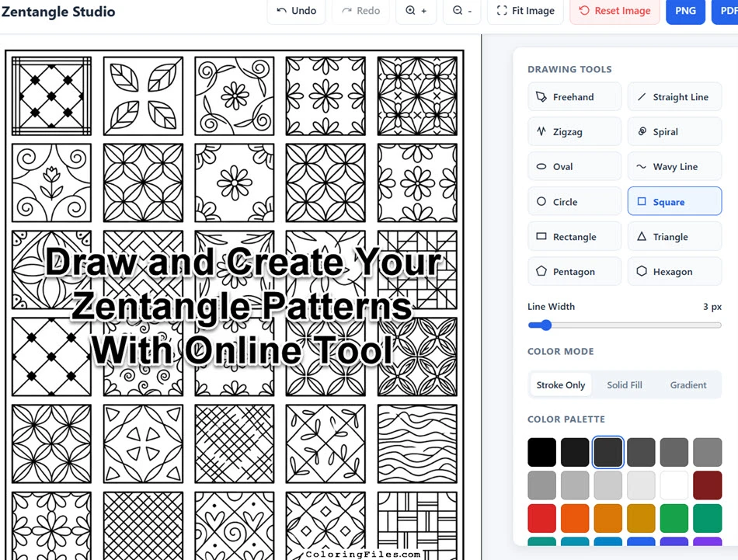Select the lightest gray swatch beside white
The width and height of the screenshot is (738, 560).
641,485
